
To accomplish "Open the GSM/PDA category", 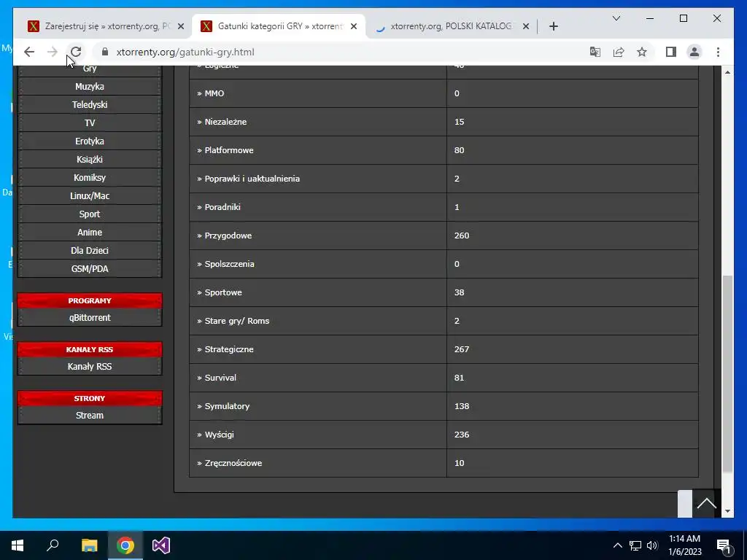I will (90, 268).
